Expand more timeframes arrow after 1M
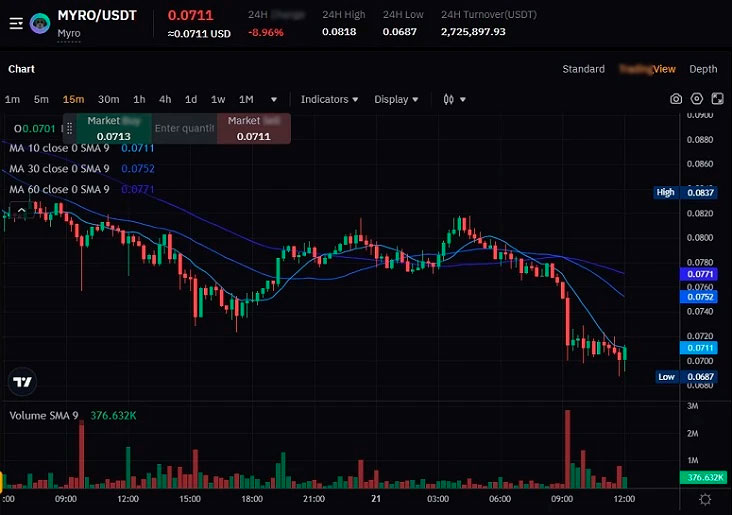The height and width of the screenshot is (515, 732). 272,99
